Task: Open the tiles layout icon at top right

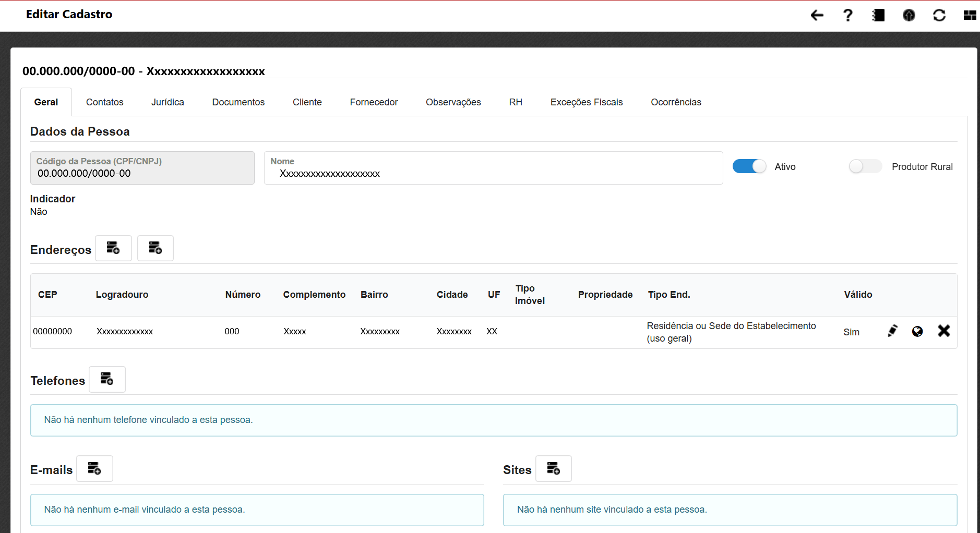Action: coord(970,16)
